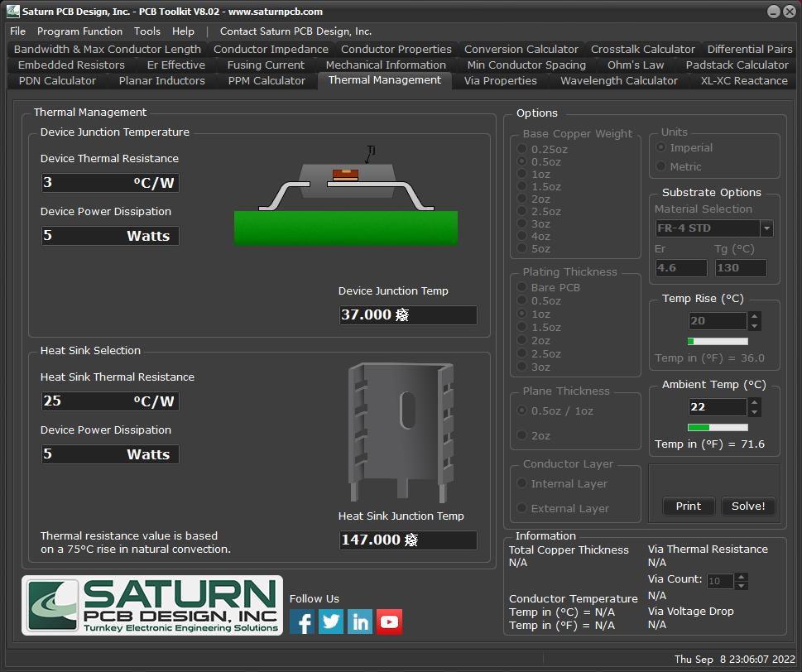Switch to Via Properties tab
The height and width of the screenshot is (672, 802).
pyautogui.click(x=500, y=81)
